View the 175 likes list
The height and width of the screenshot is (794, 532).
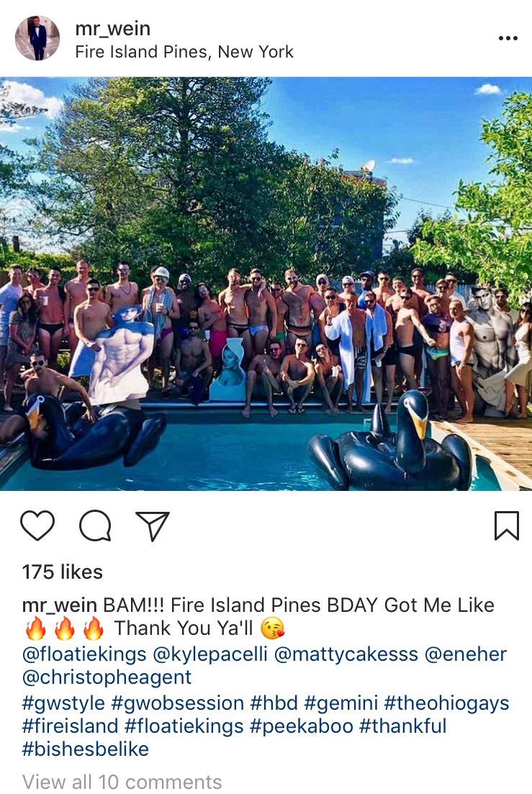62,572
